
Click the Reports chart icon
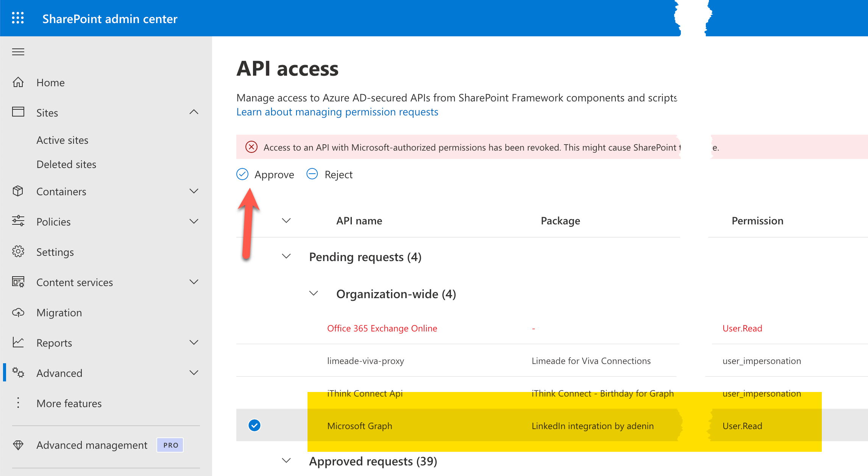pyautogui.click(x=18, y=342)
